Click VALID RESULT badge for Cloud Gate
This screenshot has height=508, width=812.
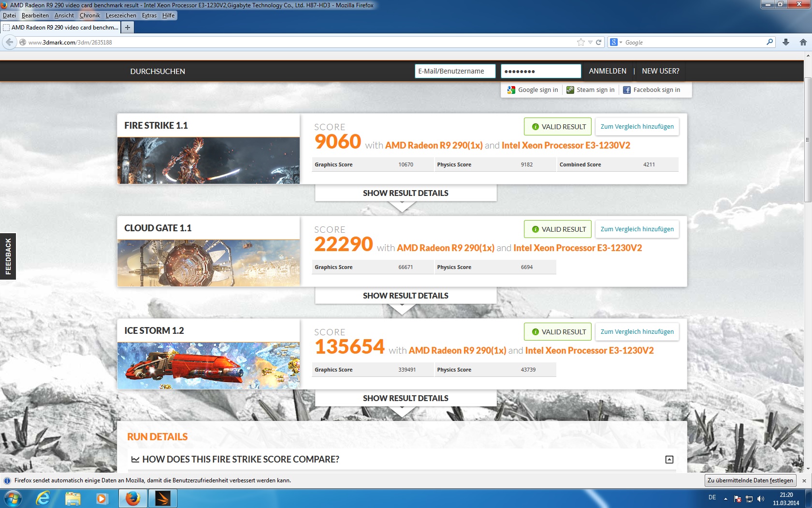click(558, 229)
